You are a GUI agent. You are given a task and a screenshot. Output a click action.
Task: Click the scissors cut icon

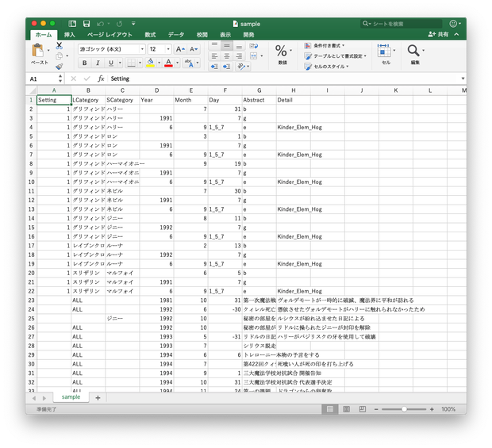coord(59,46)
